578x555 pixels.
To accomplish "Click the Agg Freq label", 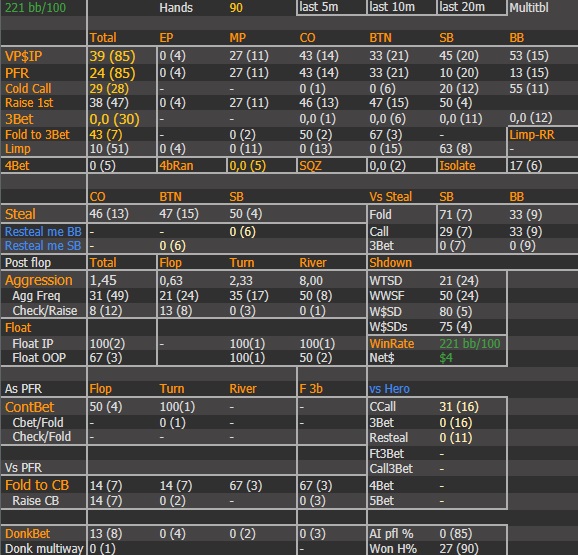I will [36, 296].
